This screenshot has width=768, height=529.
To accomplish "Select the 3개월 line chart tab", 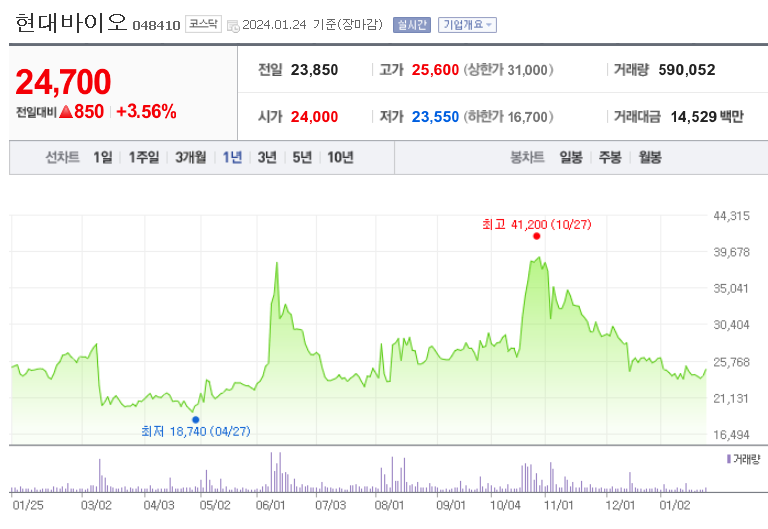I will (191, 157).
